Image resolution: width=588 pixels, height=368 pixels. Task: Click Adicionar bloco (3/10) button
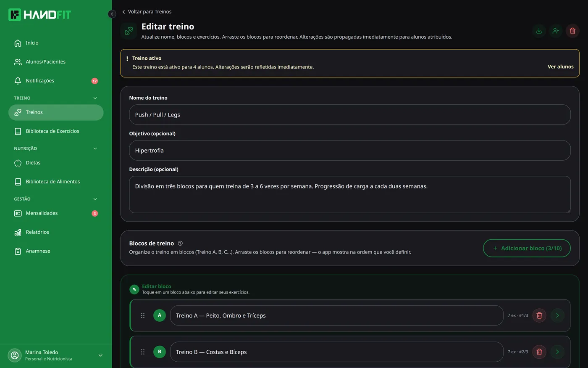527,248
